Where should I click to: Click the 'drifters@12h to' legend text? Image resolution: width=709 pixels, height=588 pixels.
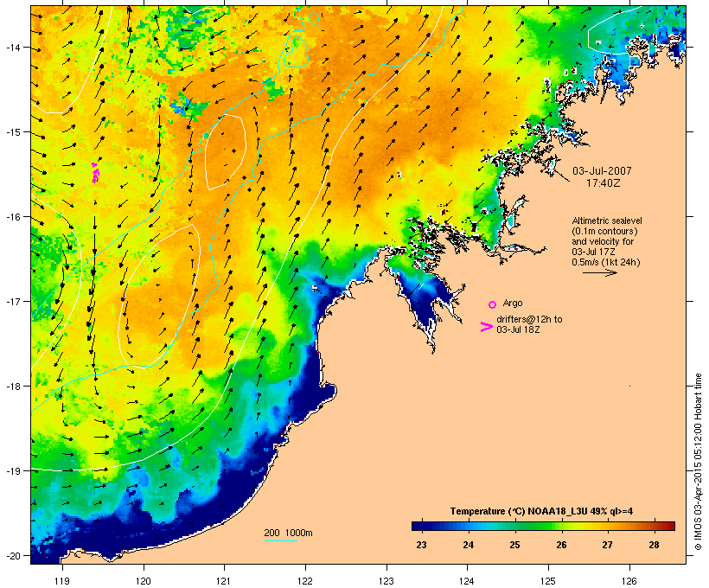529,319
